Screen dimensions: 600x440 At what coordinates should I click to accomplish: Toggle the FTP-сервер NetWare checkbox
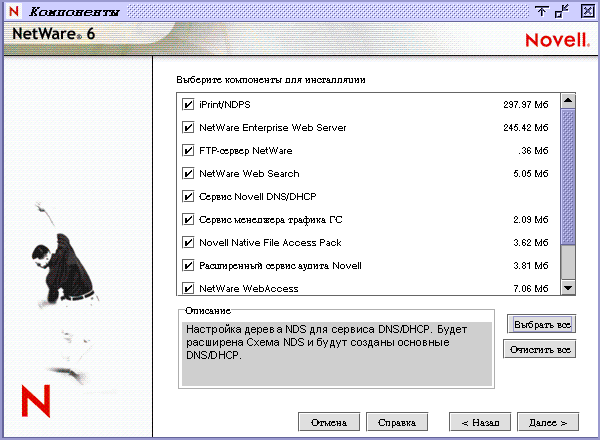[x=188, y=150]
